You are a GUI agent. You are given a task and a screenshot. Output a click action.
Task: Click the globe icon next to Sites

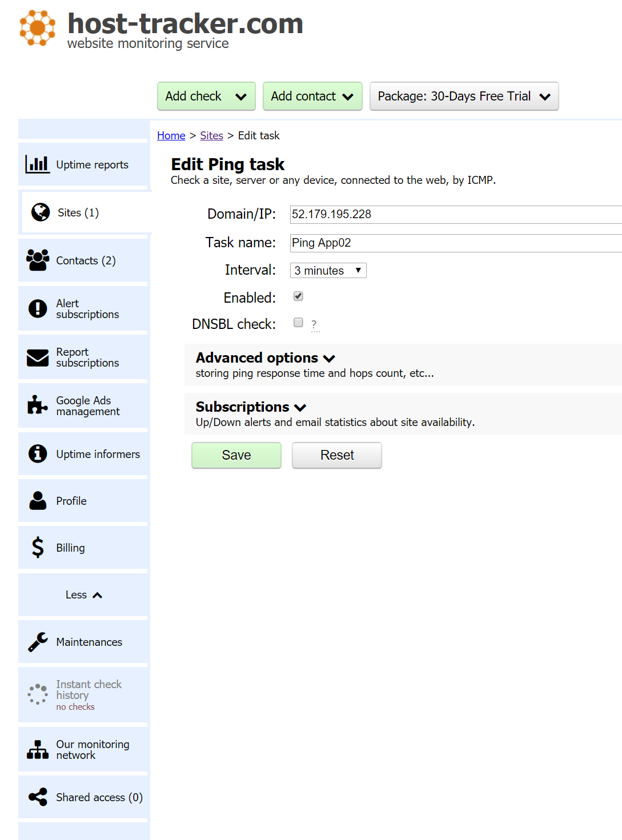[41, 212]
